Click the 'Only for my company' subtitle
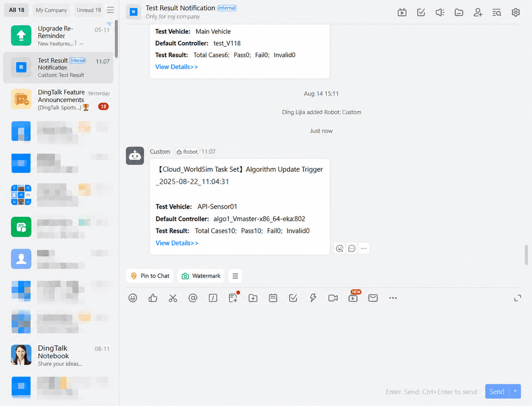This screenshot has height=406, width=532. pos(173,16)
